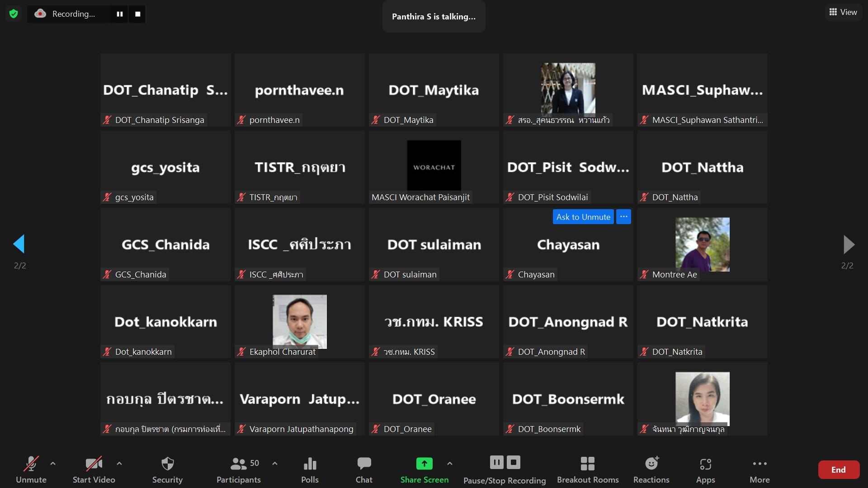Go to previous gallery page arrow
This screenshot has height=488, width=868.
[19, 244]
